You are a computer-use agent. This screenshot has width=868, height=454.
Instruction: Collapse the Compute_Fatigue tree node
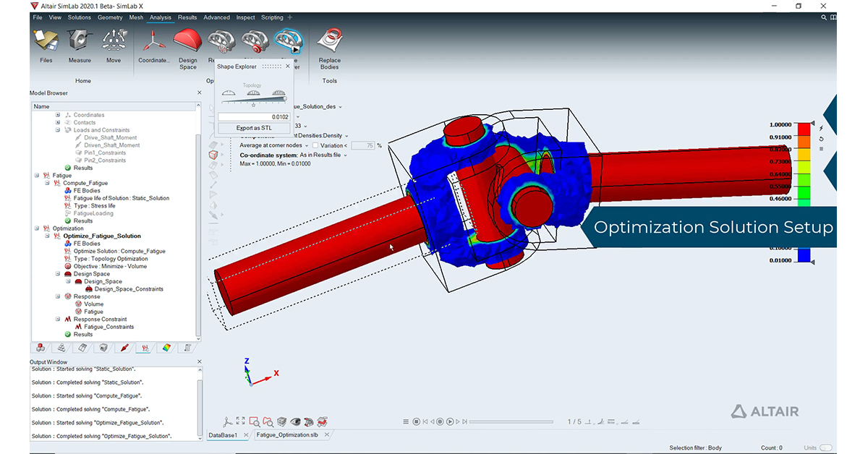(48, 183)
